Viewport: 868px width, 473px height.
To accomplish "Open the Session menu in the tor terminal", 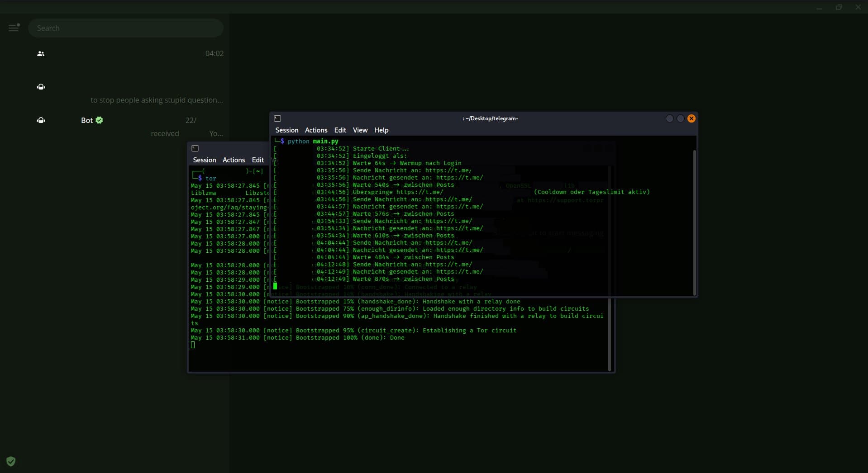I will pyautogui.click(x=205, y=160).
